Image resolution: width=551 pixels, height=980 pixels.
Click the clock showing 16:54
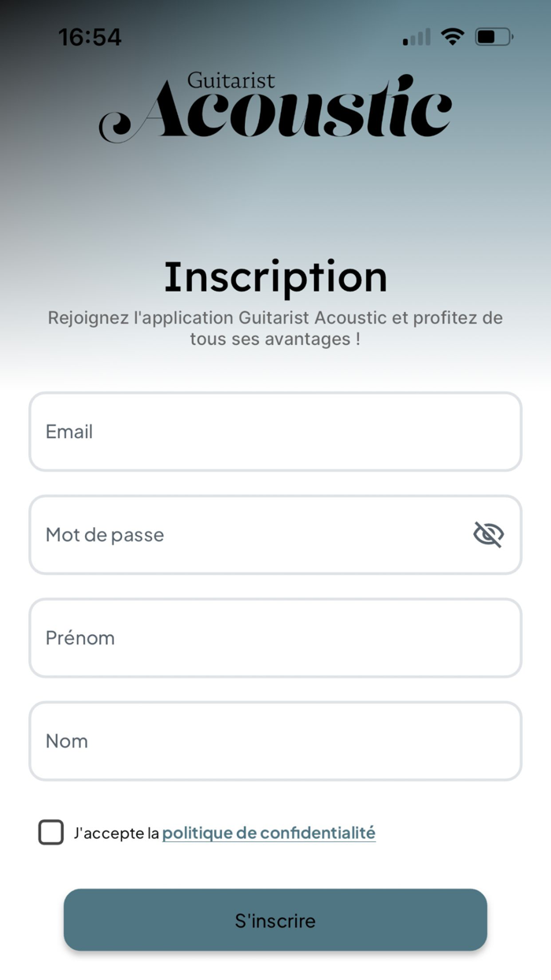pyautogui.click(x=89, y=36)
